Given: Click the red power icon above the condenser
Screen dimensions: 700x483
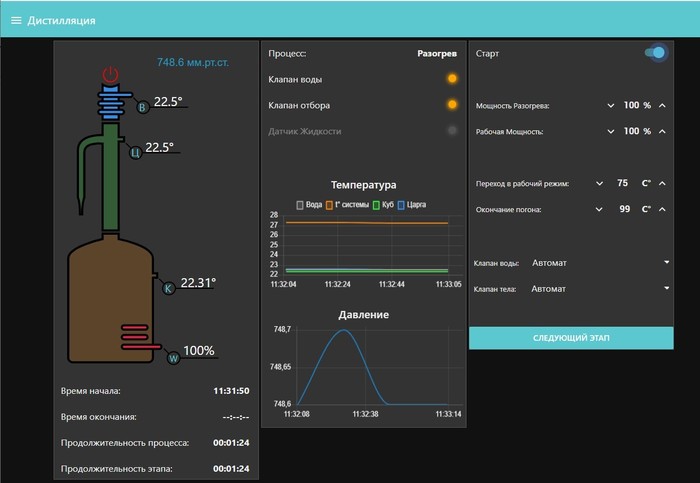Looking at the screenshot, I should 111,75.
